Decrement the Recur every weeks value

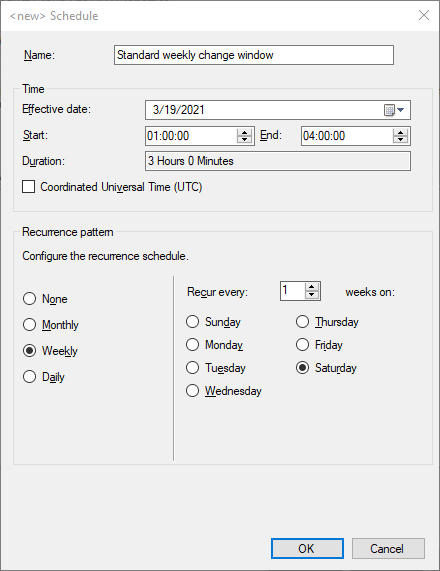(311, 295)
